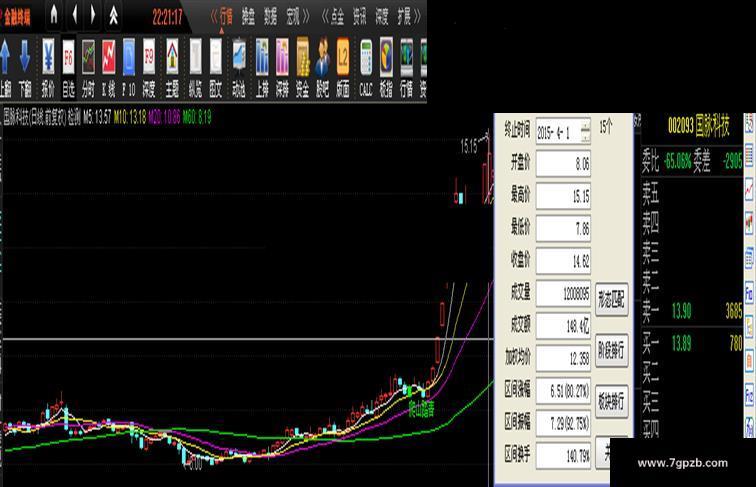Screen dimensions: 756x487
Task: Click the 成交额 field showing 148.4亿
Action: click(563, 326)
